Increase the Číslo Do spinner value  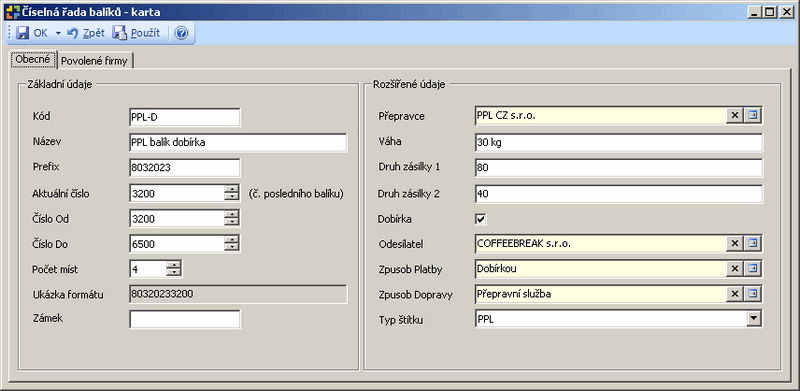[x=232, y=240]
